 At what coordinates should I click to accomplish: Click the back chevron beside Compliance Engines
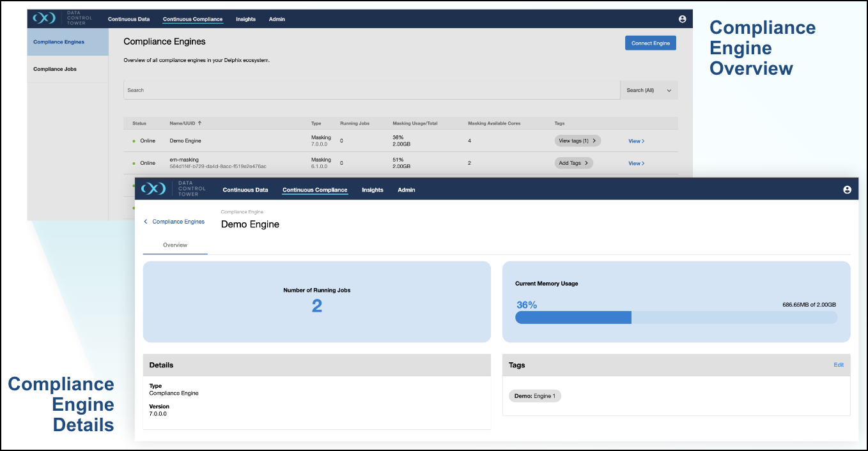(146, 222)
